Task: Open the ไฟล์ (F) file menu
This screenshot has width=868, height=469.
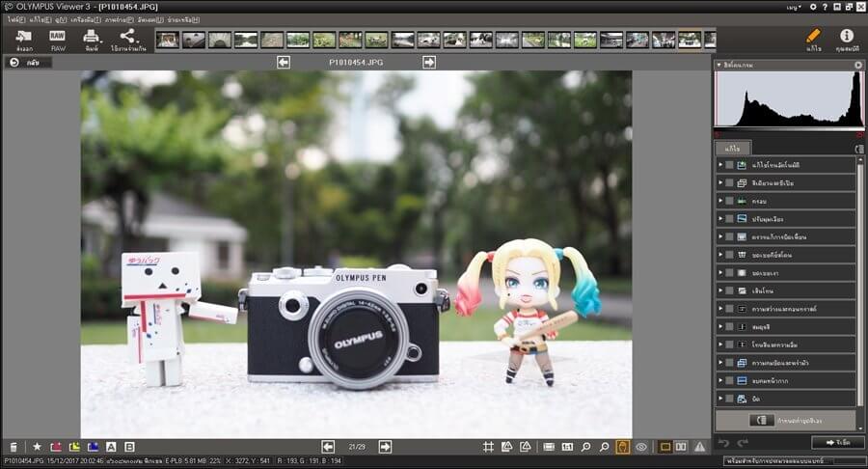Action: point(15,19)
